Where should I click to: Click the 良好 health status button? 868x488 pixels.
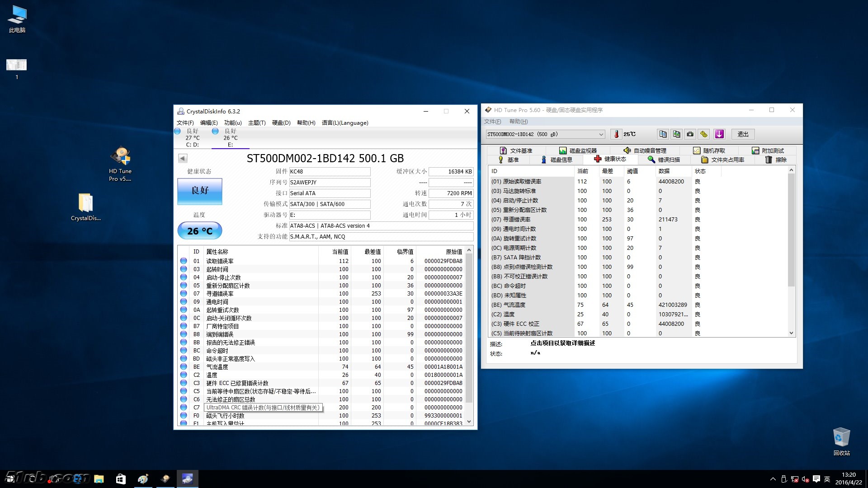click(x=199, y=191)
